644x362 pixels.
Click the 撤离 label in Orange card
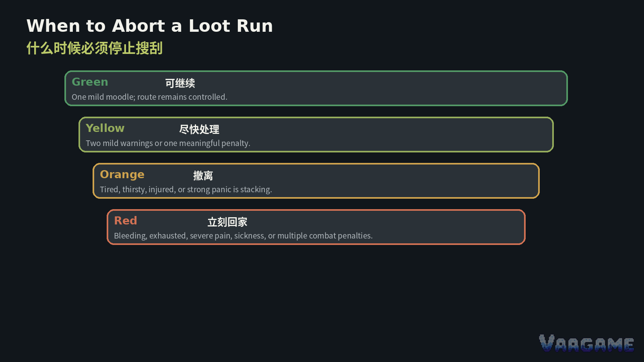pos(203,176)
